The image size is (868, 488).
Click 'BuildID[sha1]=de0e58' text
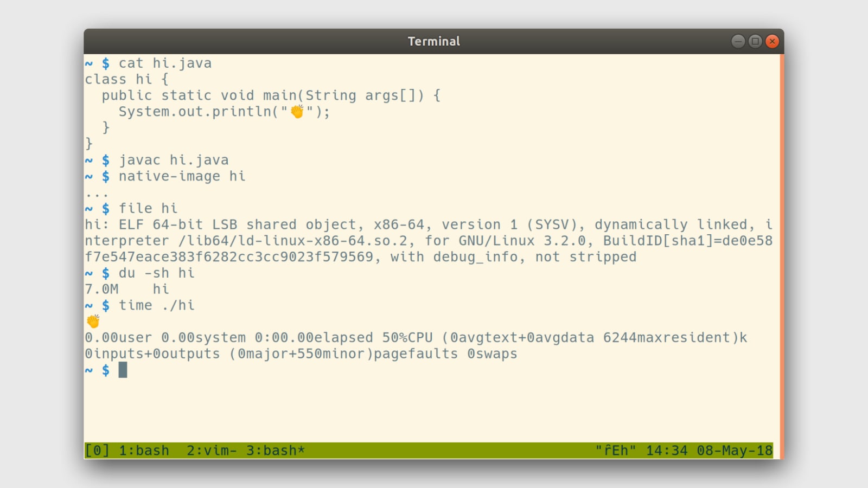(688, 241)
